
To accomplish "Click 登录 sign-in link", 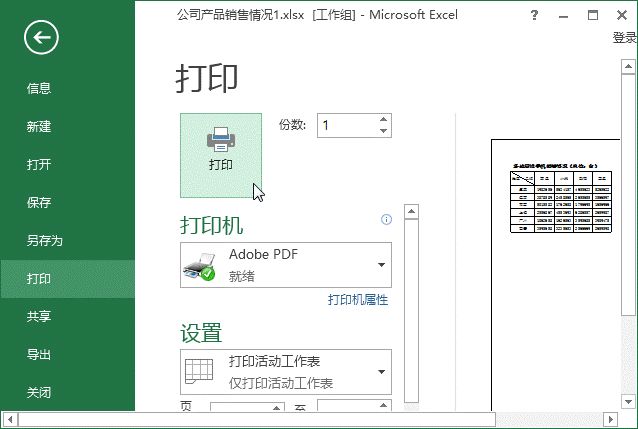I will click(625, 38).
